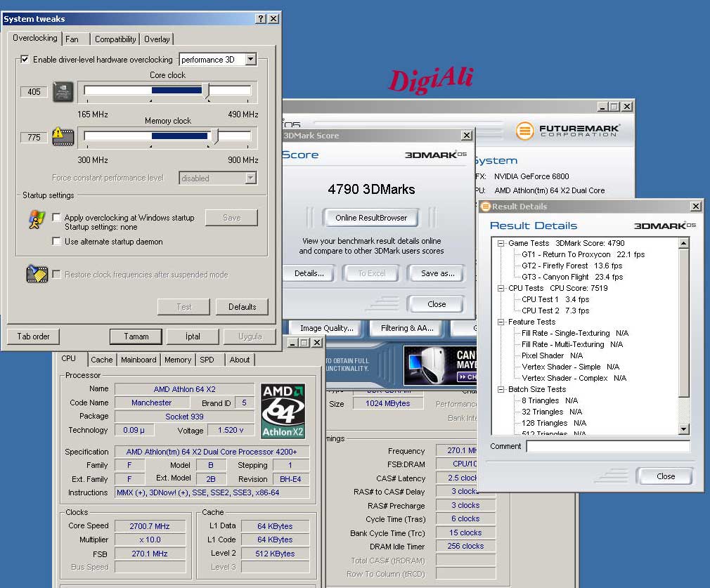The width and height of the screenshot is (710, 588).
Task: Maximize the CPU-Z window
Action: point(304,343)
